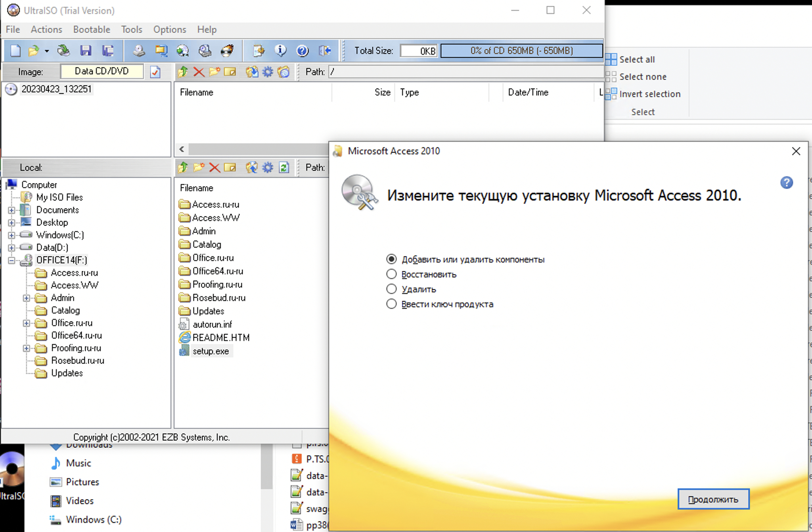Viewport: 812px width, 532px height.
Task: Click the gear properties icon in Local toolbar
Action: click(268, 168)
